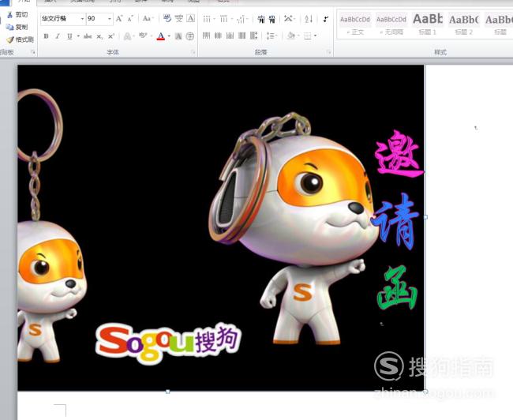The height and width of the screenshot is (420, 513).
Task: Expand the font size dropdown arrow
Action: [x=110, y=19]
